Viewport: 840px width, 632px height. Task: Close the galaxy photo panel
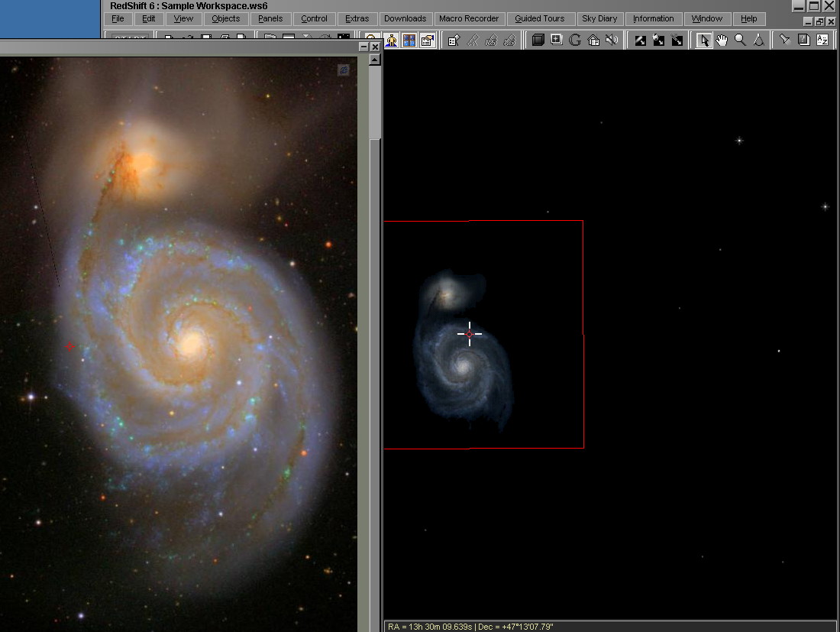click(x=375, y=47)
